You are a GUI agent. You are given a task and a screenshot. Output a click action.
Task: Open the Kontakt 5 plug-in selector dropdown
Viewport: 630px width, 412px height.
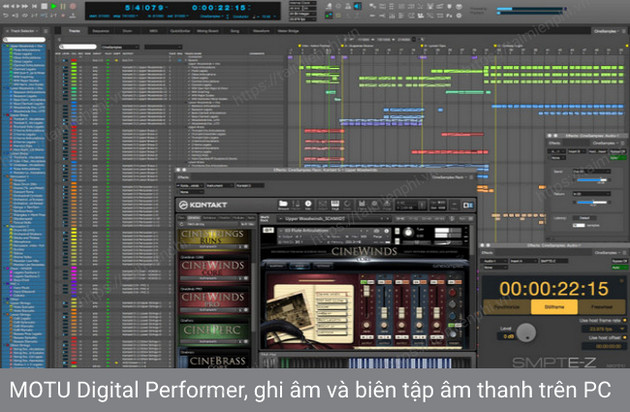[x=250, y=185]
